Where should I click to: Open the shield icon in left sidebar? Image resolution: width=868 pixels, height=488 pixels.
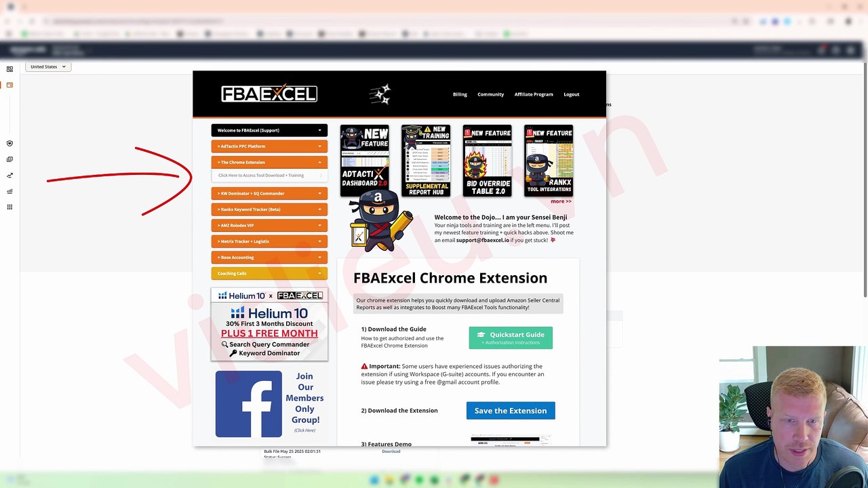[9, 144]
